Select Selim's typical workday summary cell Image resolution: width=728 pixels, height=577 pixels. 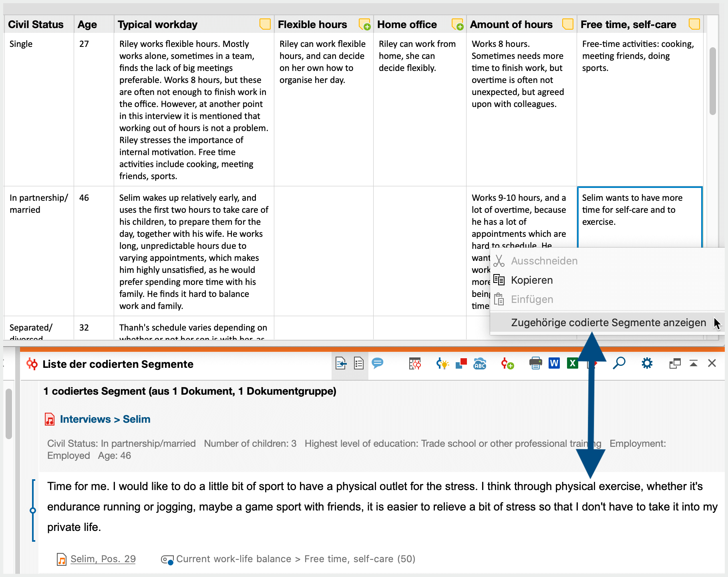point(194,251)
